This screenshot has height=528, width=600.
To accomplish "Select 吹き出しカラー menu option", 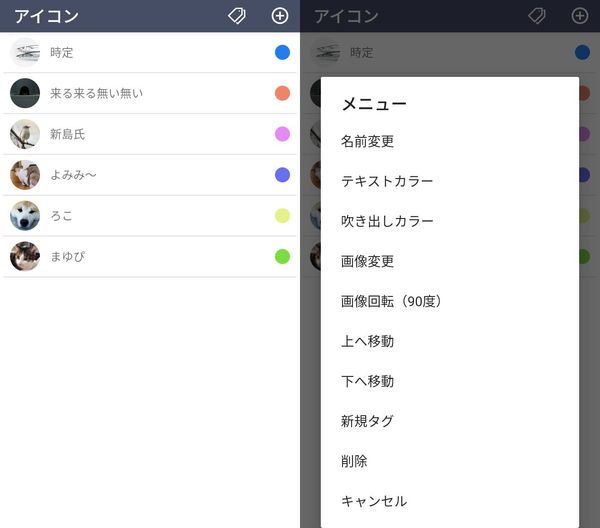I will click(x=387, y=221).
